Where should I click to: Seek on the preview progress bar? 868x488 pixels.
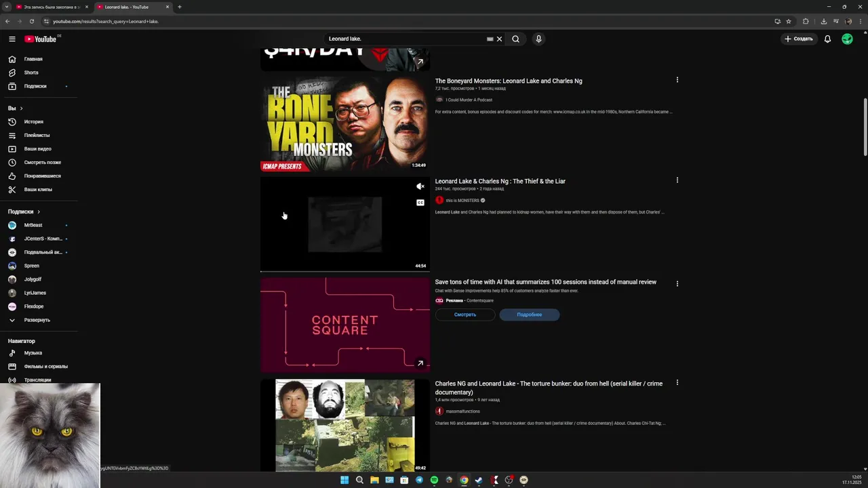[345, 271]
